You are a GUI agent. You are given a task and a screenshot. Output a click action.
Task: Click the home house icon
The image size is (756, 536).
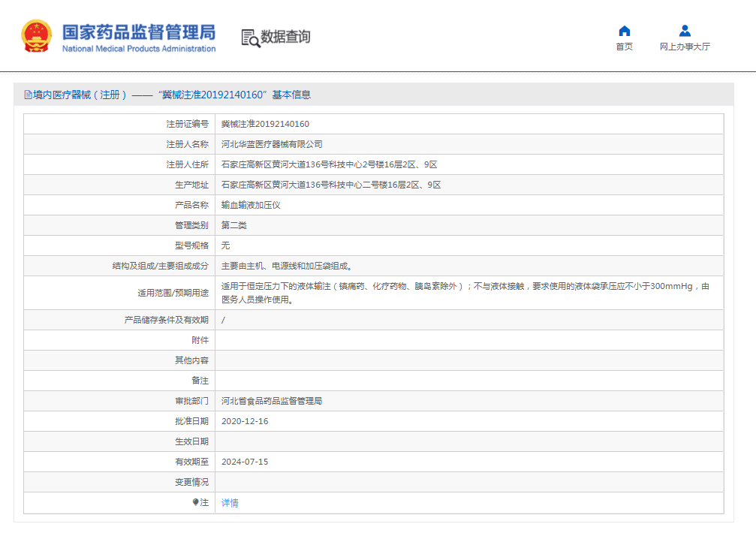click(624, 31)
